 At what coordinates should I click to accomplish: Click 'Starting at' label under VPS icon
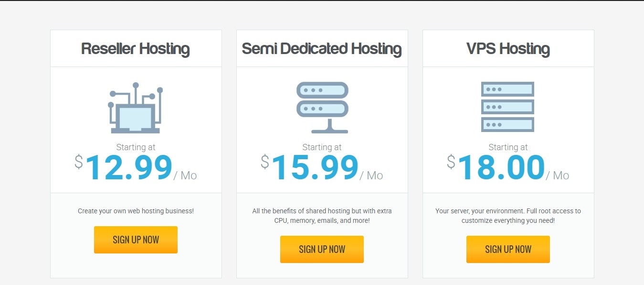pos(508,147)
